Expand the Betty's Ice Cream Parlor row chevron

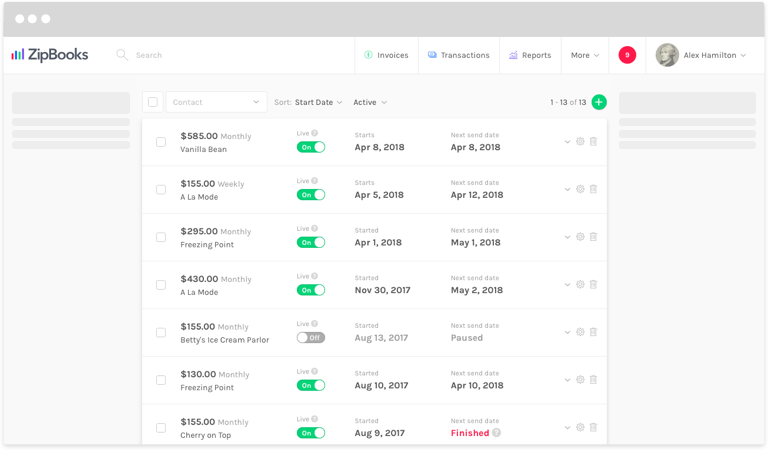click(567, 332)
